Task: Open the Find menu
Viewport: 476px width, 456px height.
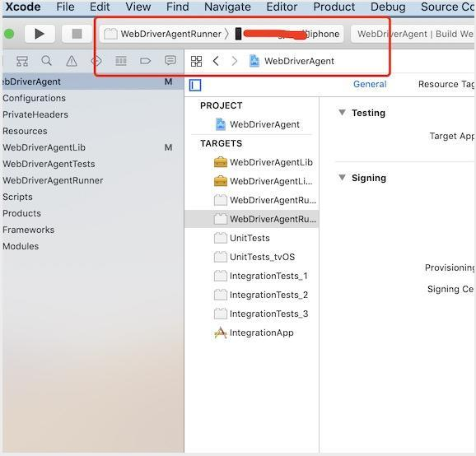Action: 178,7
